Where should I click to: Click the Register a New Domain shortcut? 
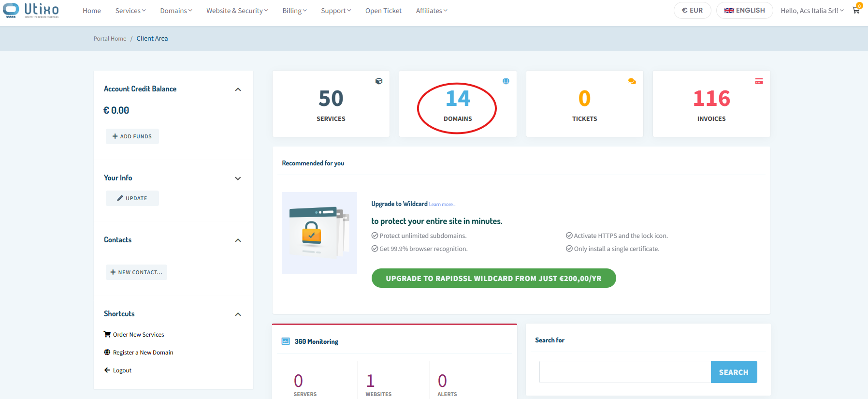coord(143,353)
